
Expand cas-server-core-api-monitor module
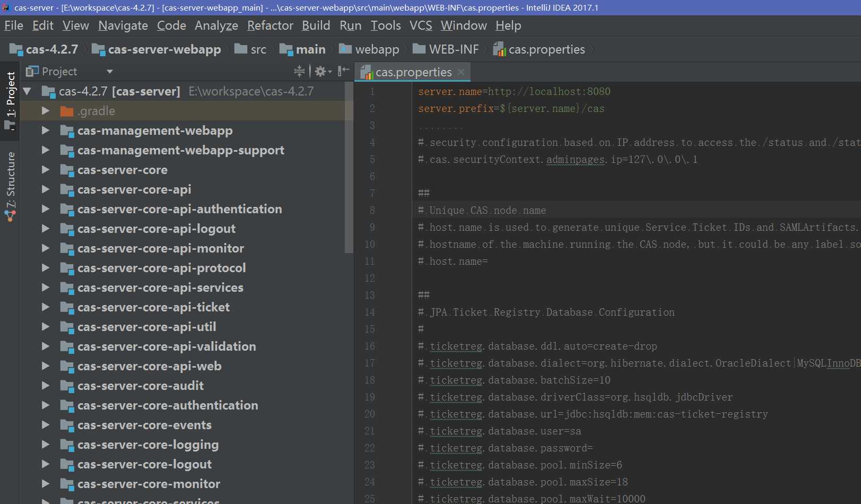tap(46, 248)
